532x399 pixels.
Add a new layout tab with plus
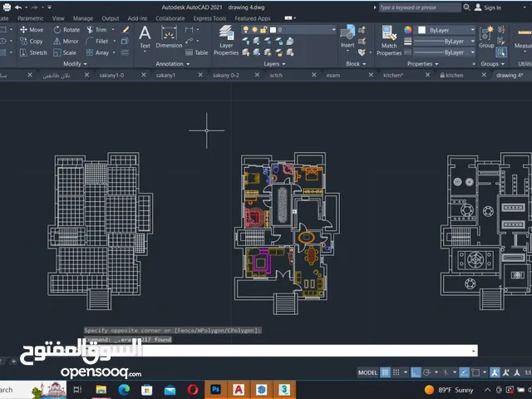(13, 362)
